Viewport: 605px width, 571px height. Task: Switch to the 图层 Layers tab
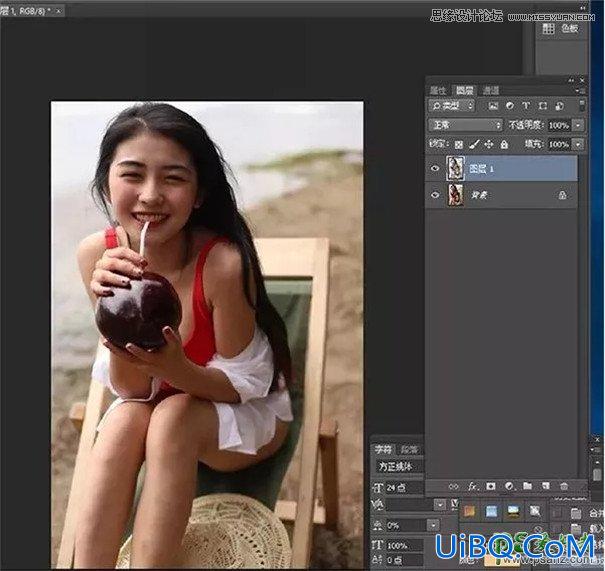(464, 91)
